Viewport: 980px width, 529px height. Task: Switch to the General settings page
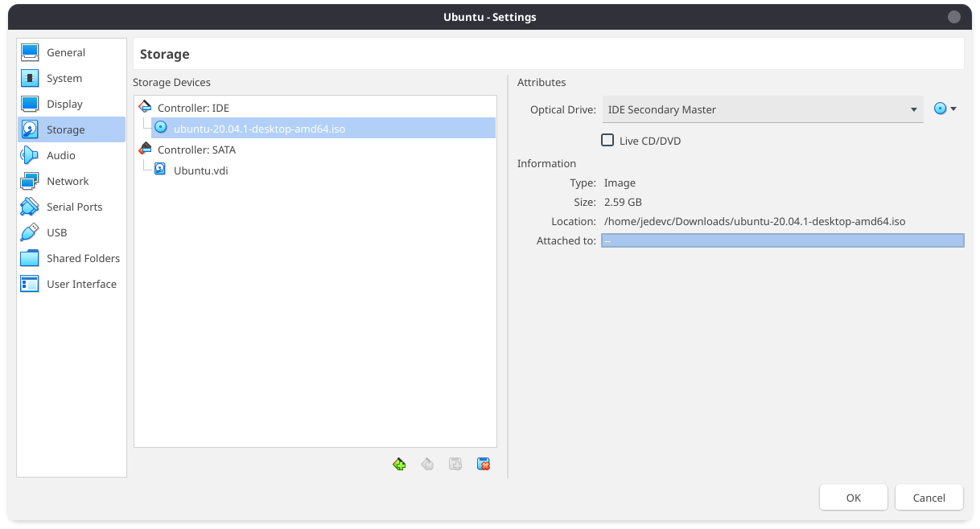point(72,52)
